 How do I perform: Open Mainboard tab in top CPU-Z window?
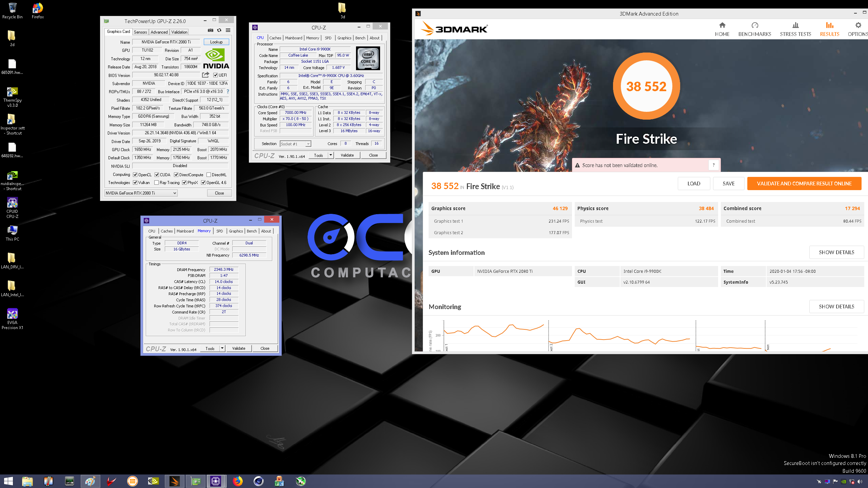click(x=294, y=38)
